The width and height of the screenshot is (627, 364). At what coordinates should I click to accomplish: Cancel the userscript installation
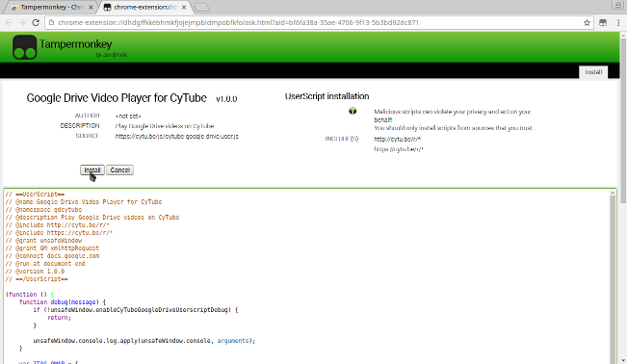point(120,170)
